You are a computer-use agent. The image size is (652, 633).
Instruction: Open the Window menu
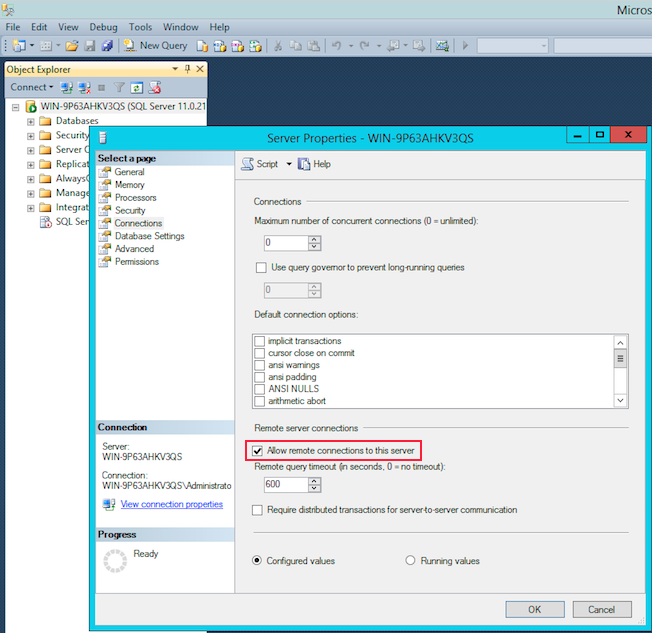(180, 27)
